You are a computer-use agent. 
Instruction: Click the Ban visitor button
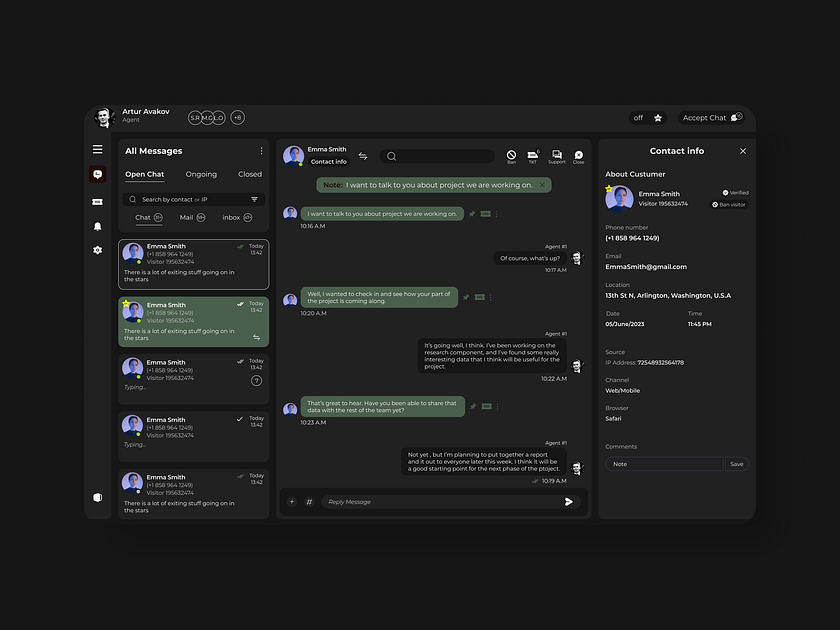[729, 205]
